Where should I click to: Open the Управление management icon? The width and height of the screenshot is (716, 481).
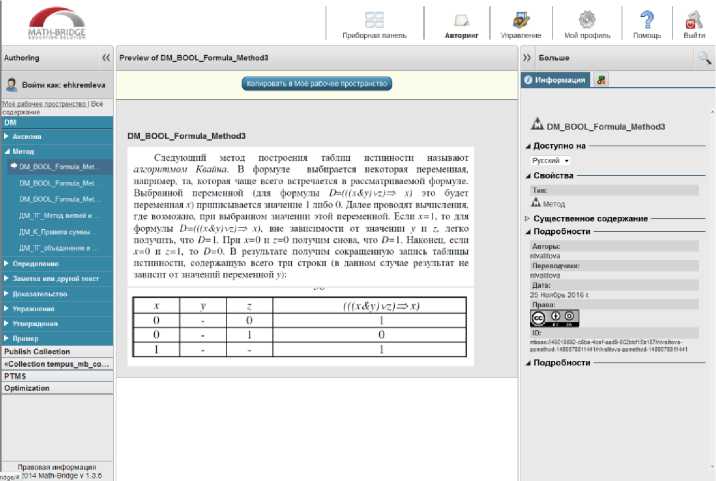[x=521, y=20]
